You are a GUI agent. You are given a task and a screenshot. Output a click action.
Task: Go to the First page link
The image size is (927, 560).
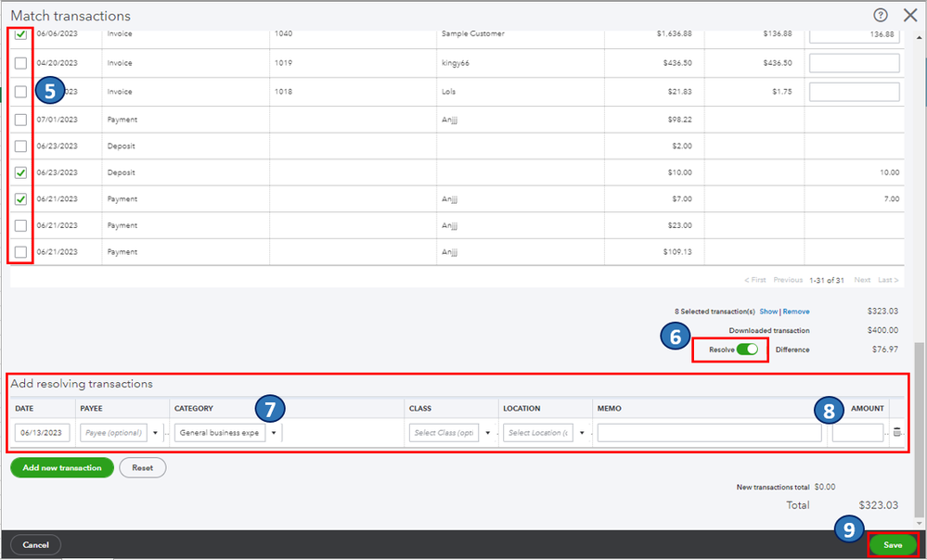click(755, 280)
